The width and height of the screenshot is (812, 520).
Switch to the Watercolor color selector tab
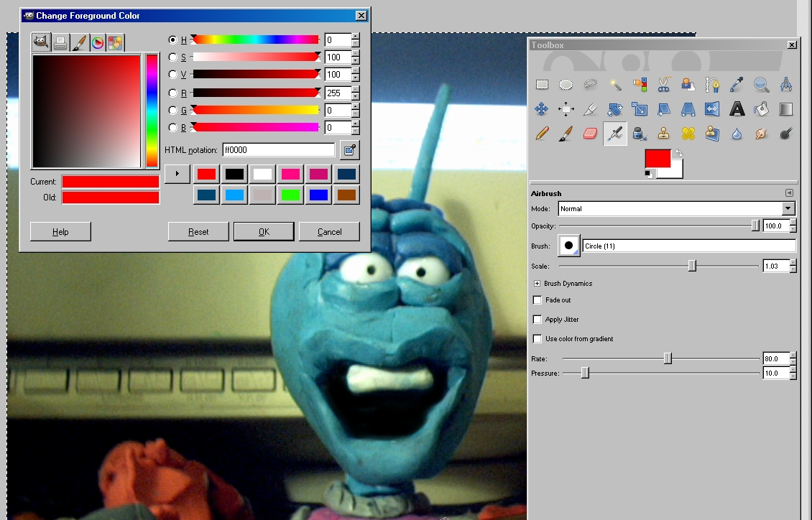(x=79, y=43)
